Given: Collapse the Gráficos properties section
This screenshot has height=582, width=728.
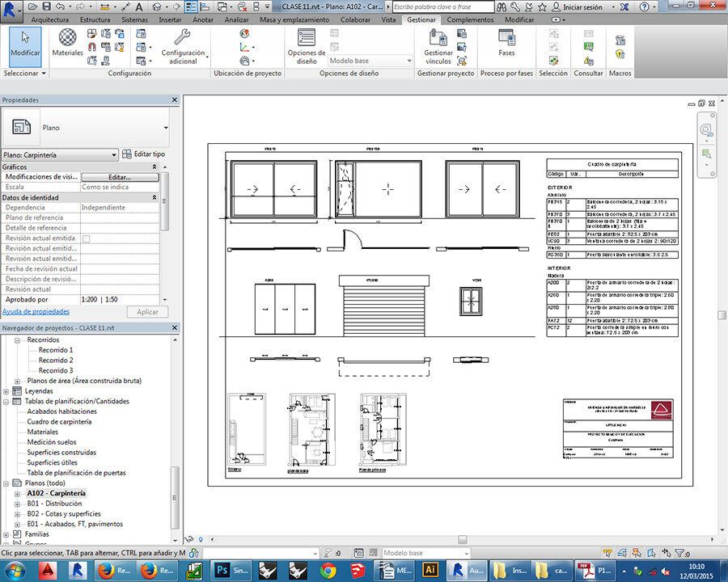Looking at the screenshot, I should (x=154, y=167).
